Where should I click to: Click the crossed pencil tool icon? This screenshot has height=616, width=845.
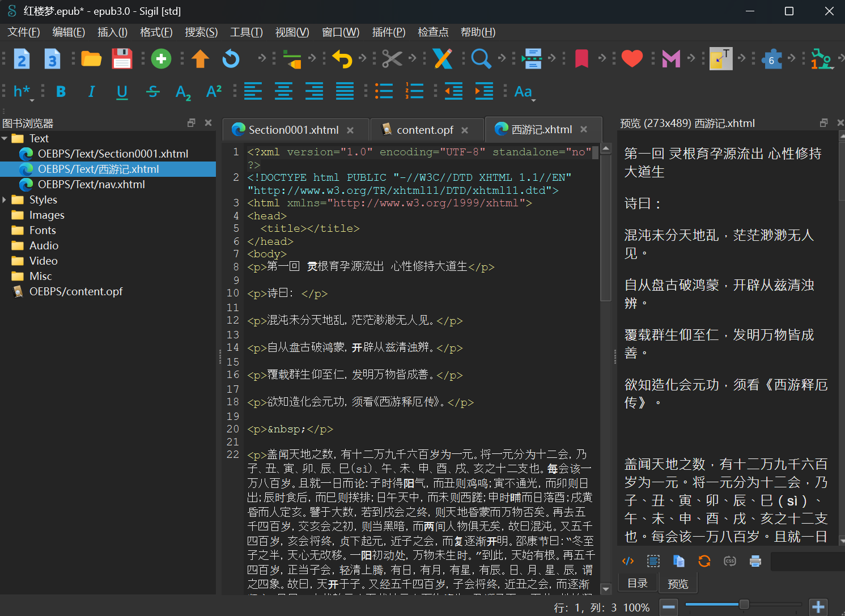pyautogui.click(x=443, y=58)
